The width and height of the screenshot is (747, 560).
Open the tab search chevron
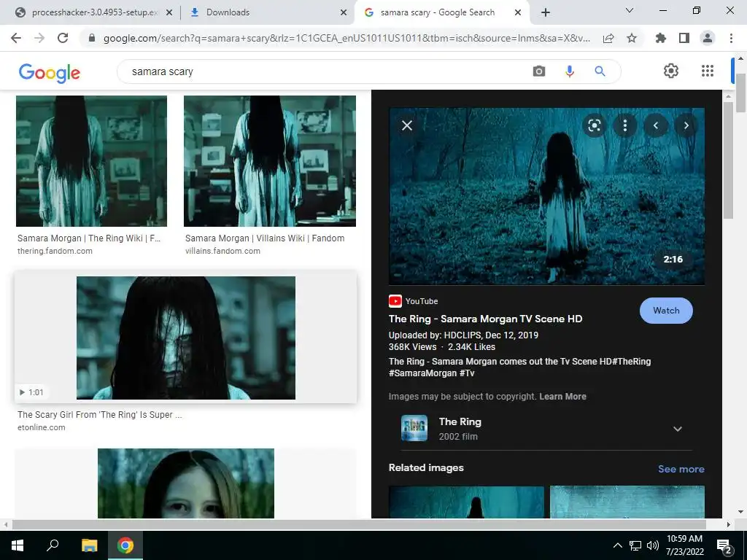point(630,10)
